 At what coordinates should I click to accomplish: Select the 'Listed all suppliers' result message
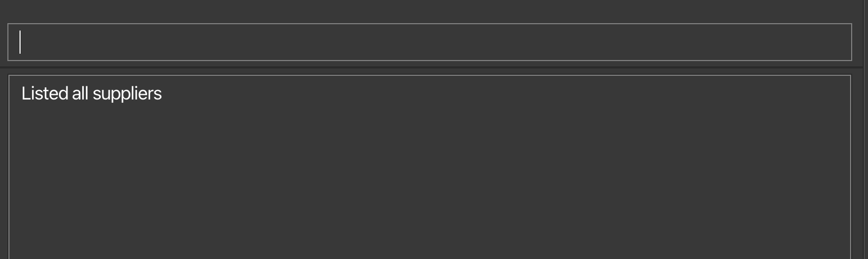[x=91, y=94]
